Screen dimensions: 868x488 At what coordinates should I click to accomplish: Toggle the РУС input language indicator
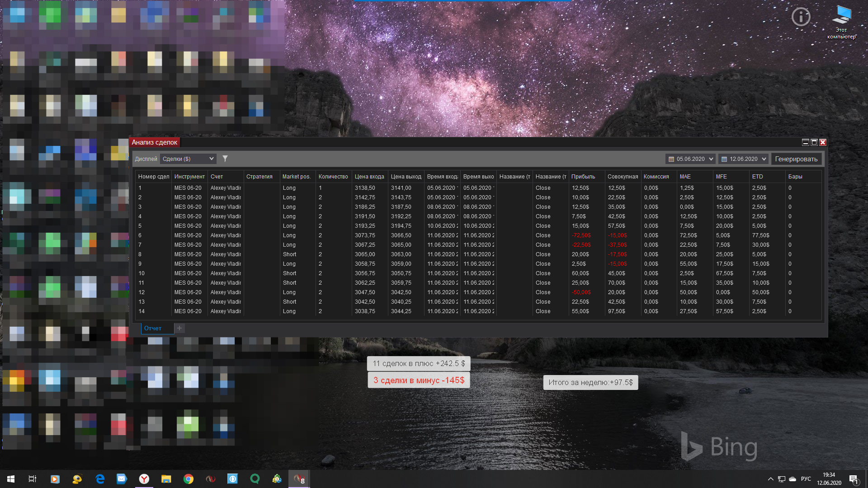coord(806,479)
